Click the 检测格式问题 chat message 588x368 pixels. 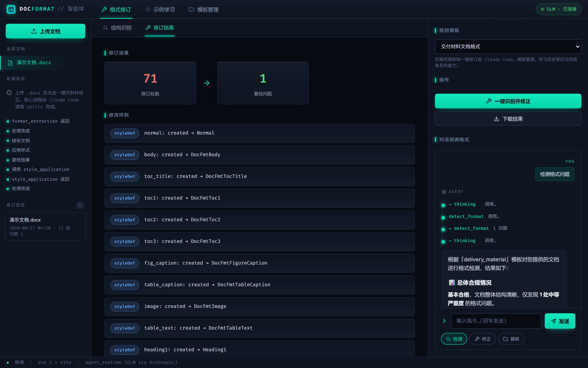[x=555, y=174]
